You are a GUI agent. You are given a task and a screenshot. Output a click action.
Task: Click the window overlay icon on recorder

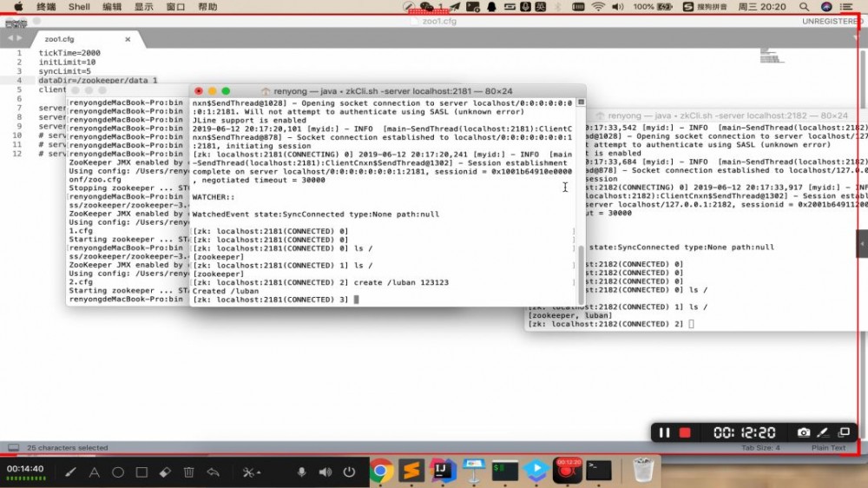click(844, 432)
